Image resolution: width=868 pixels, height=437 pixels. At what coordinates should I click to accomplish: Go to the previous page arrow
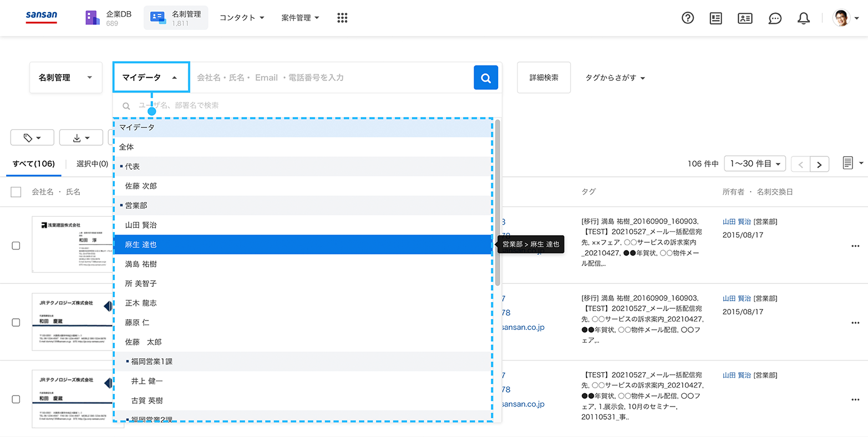point(800,164)
